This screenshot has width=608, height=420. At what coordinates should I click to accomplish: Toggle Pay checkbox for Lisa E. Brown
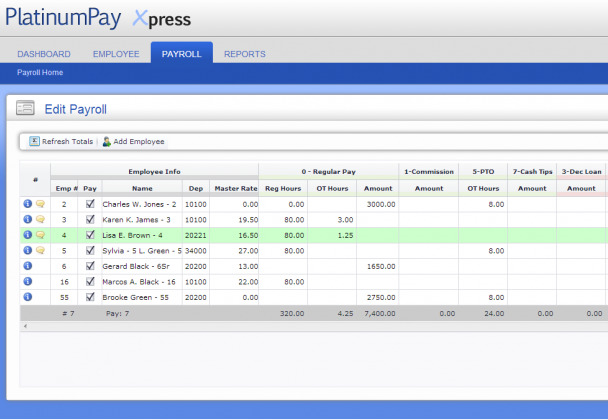90,235
